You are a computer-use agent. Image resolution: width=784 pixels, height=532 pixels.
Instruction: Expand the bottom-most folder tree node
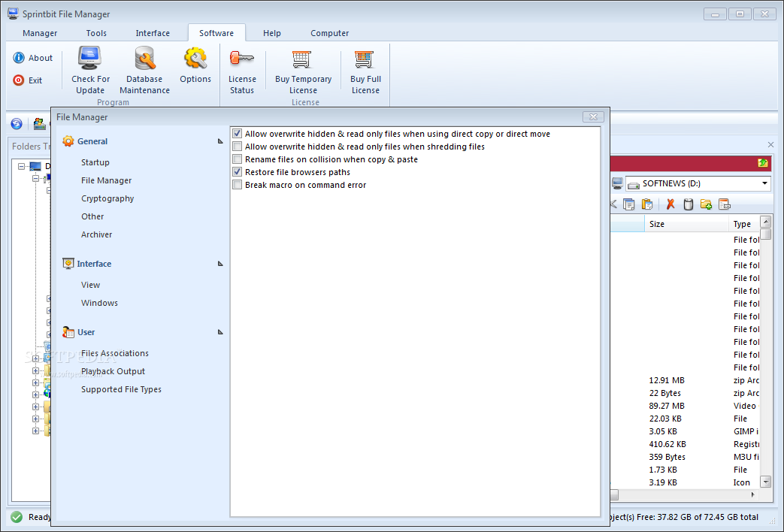[x=35, y=431]
